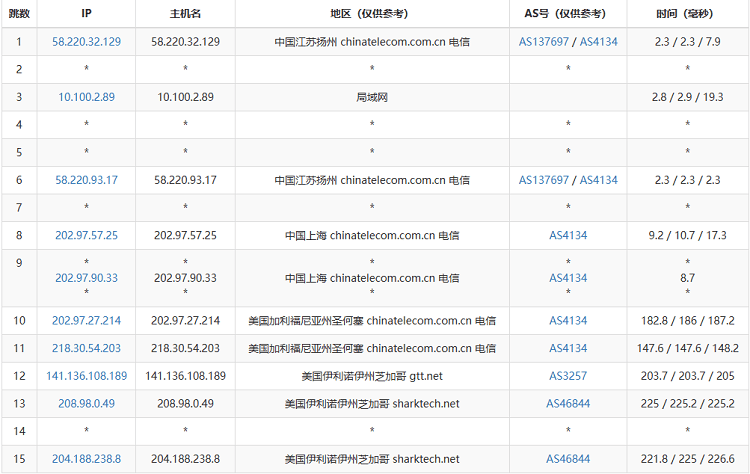Image resolution: width=750 pixels, height=474 pixels.
Task: Select hostname cell 141.136.108.189
Action: pos(185,376)
